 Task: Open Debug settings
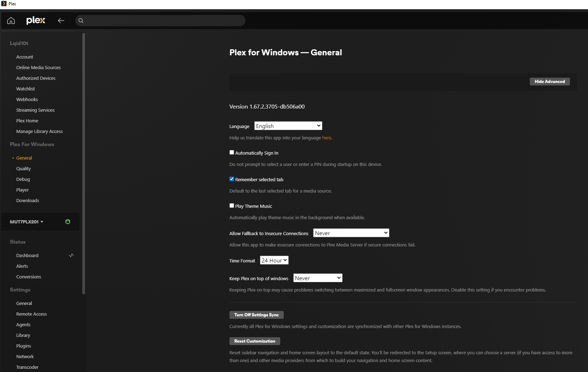coord(23,179)
